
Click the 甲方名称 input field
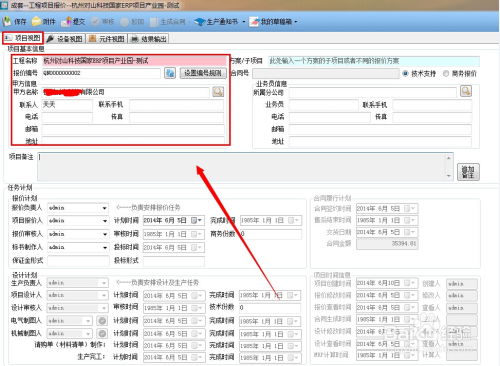click(x=126, y=92)
